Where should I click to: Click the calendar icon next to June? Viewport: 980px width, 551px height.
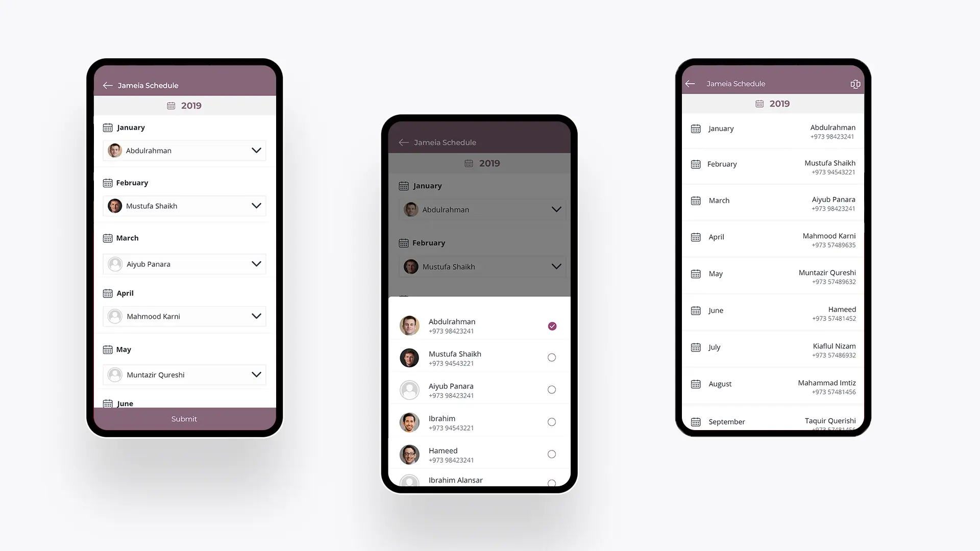[107, 403]
